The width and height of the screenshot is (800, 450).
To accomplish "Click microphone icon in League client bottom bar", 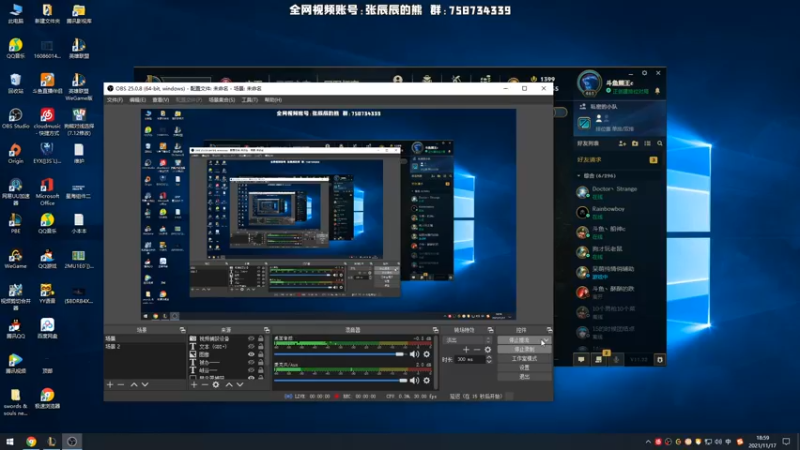I will tap(616, 360).
